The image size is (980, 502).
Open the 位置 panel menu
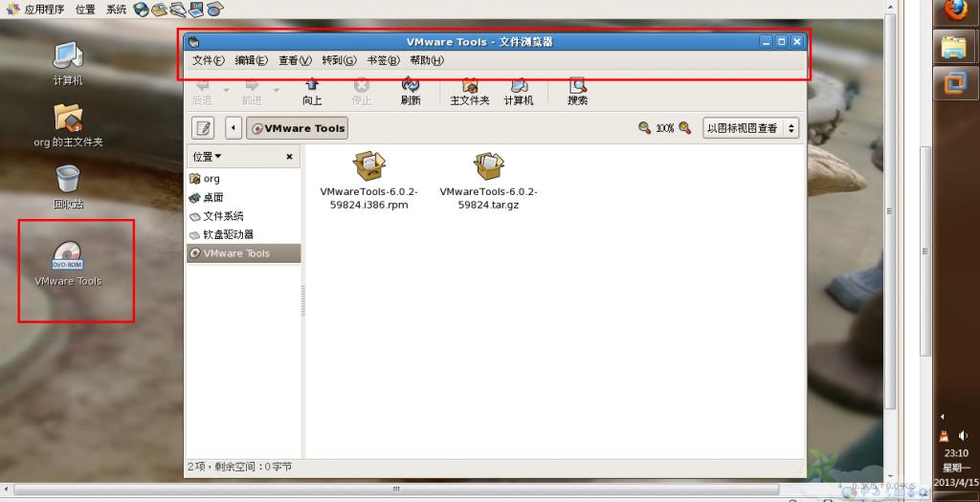tap(85, 9)
